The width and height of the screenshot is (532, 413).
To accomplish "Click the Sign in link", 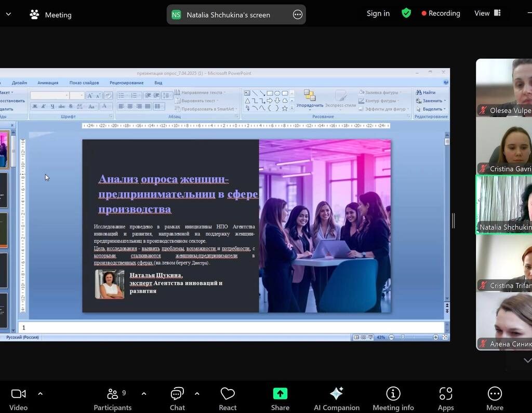I will pyautogui.click(x=378, y=13).
